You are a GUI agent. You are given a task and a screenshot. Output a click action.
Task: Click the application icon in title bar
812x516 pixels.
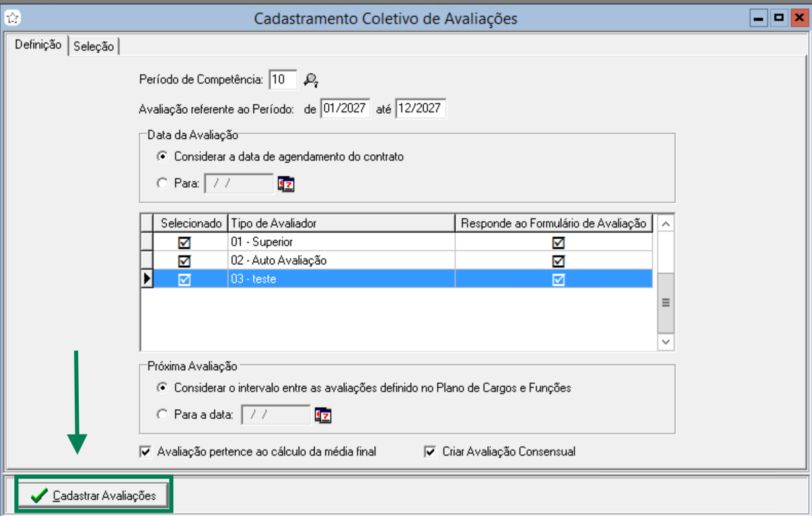pyautogui.click(x=12, y=18)
